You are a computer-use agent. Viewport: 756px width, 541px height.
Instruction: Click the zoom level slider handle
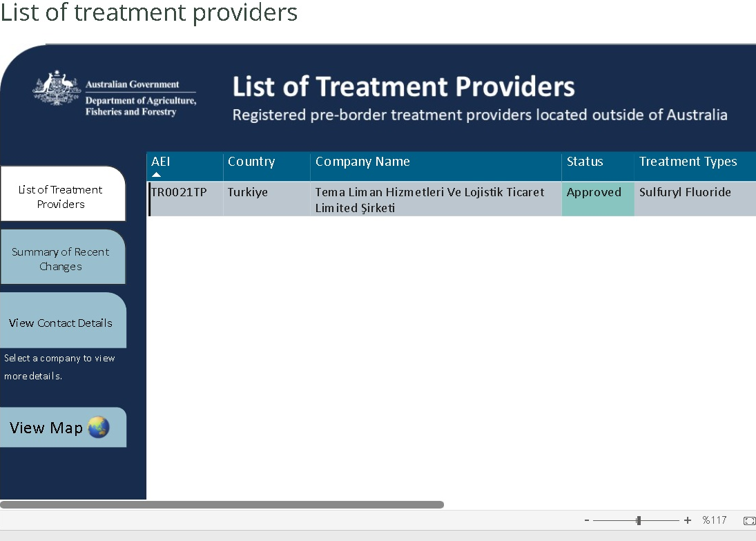[639, 520]
